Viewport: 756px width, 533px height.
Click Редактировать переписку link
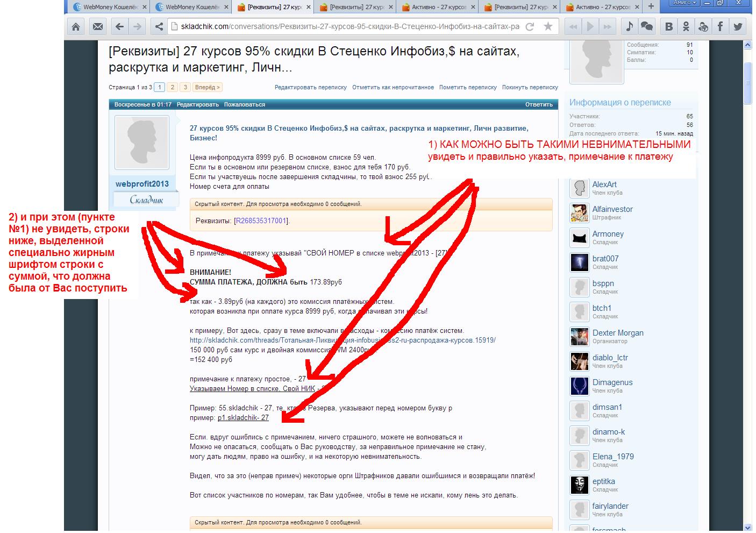(311, 87)
